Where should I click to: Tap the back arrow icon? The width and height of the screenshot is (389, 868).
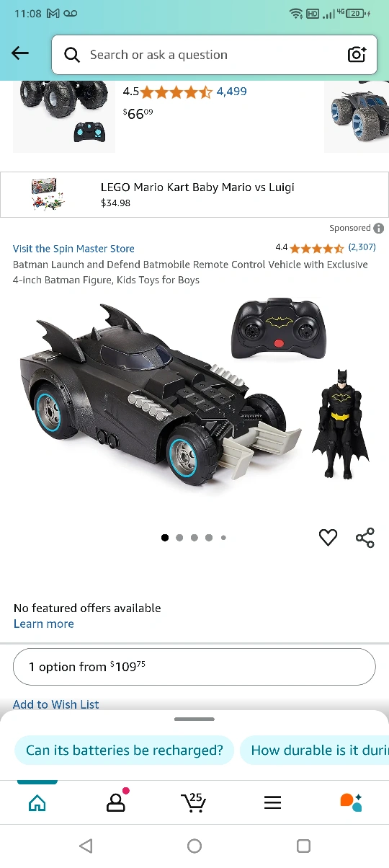tap(20, 54)
